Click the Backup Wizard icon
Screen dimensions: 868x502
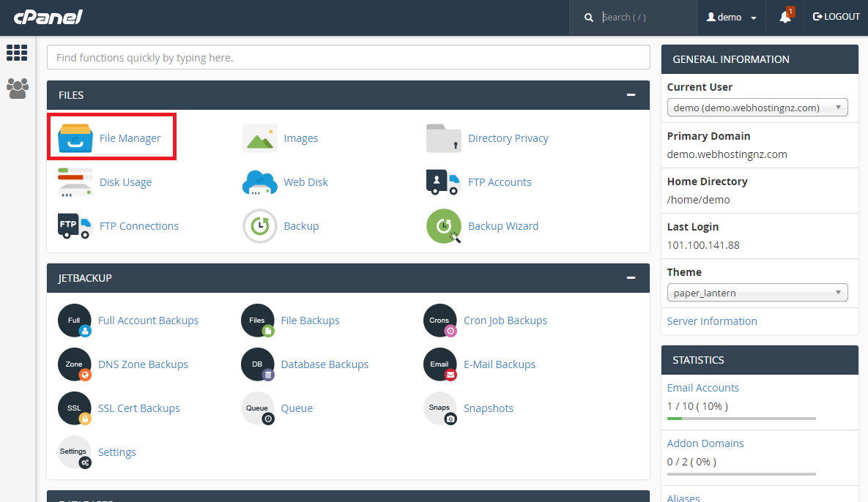(x=443, y=226)
